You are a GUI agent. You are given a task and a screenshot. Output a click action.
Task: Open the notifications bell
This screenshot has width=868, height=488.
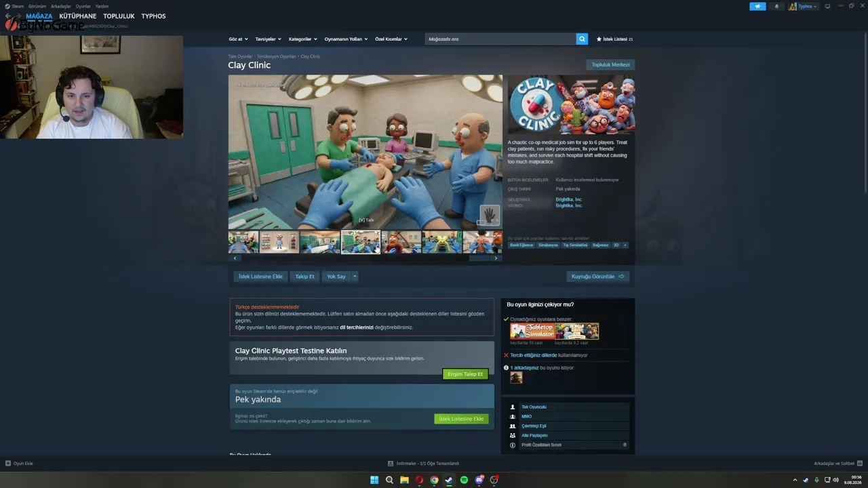pyautogui.click(x=776, y=6)
